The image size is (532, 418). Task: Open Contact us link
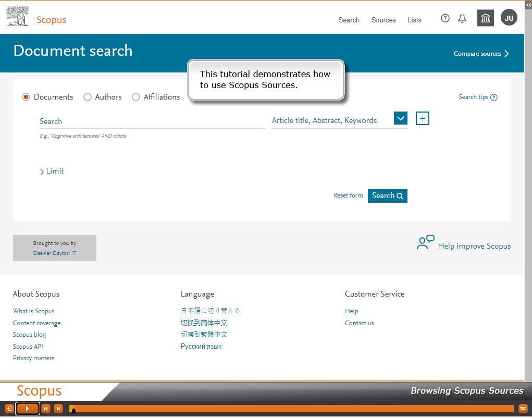tap(360, 323)
